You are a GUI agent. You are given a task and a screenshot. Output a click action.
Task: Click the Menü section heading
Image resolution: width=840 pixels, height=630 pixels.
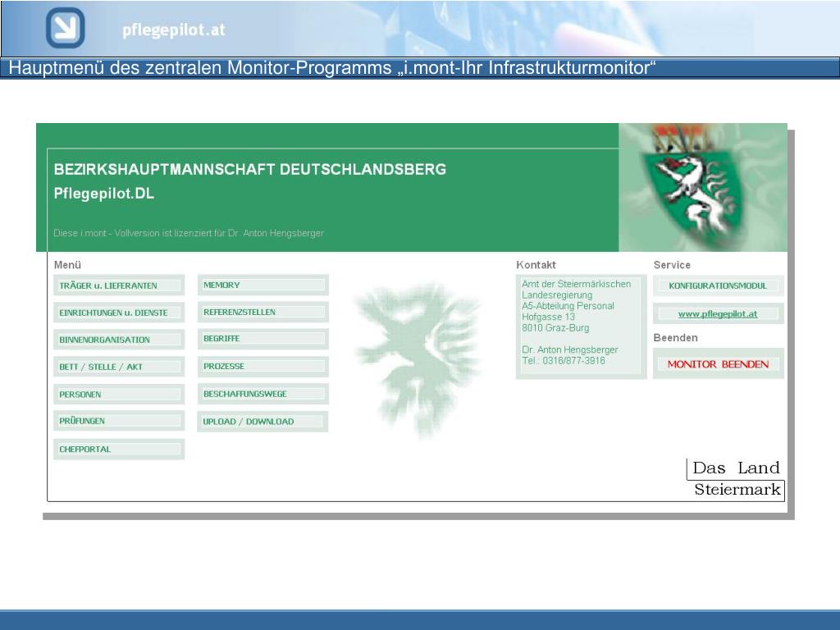click(x=67, y=265)
